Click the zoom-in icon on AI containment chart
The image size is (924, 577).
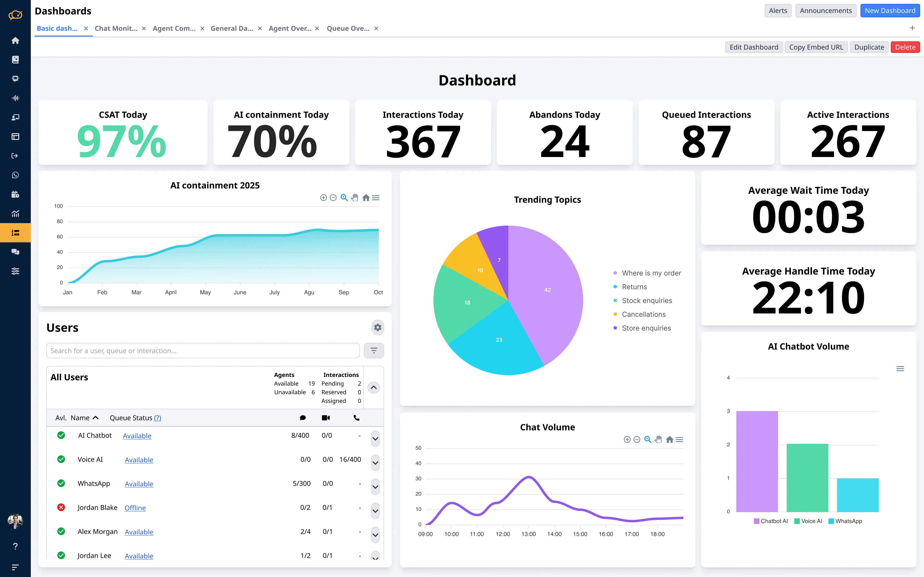(x=323, y=198)
